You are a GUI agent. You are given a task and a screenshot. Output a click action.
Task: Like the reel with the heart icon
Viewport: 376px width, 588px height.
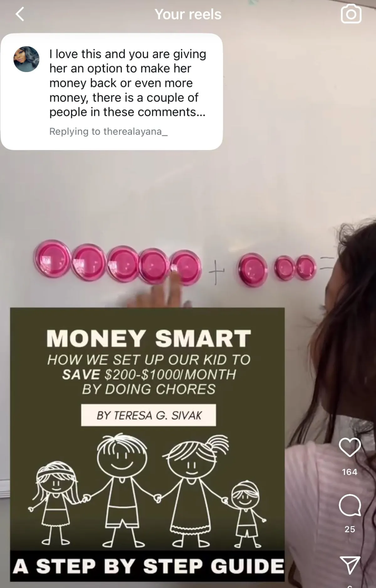pyautogui.click(x=350, y=447)
